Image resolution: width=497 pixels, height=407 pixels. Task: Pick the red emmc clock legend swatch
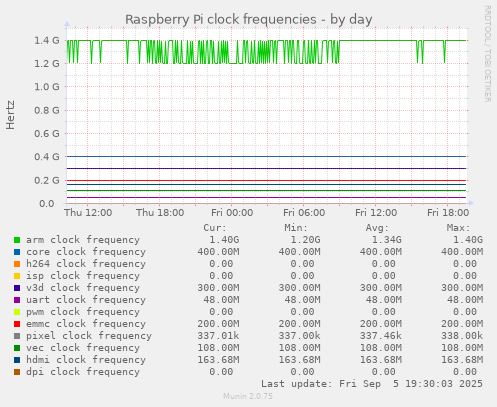[x=17, y=324]
